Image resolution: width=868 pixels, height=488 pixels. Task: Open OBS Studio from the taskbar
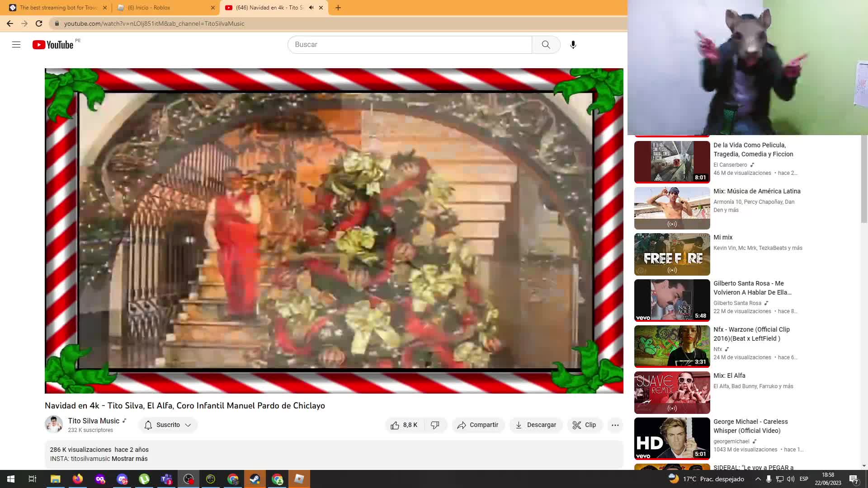(189, 479)
